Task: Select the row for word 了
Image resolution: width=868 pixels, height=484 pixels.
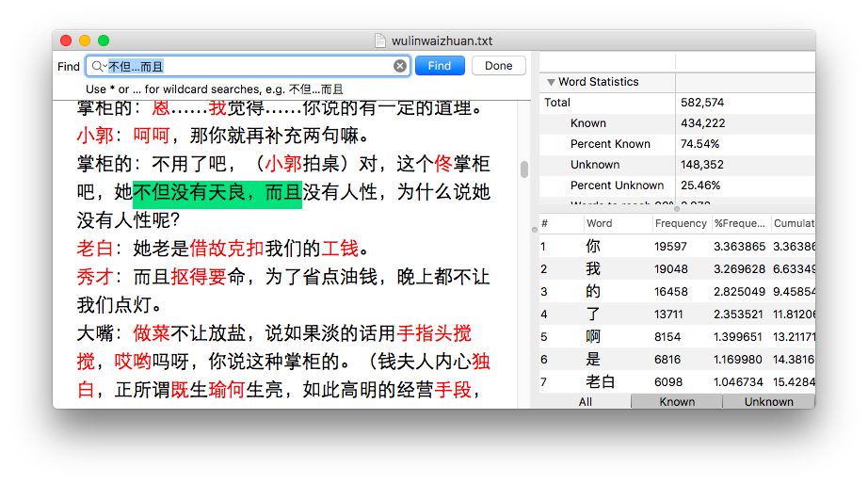Action: tap(677, 315)
